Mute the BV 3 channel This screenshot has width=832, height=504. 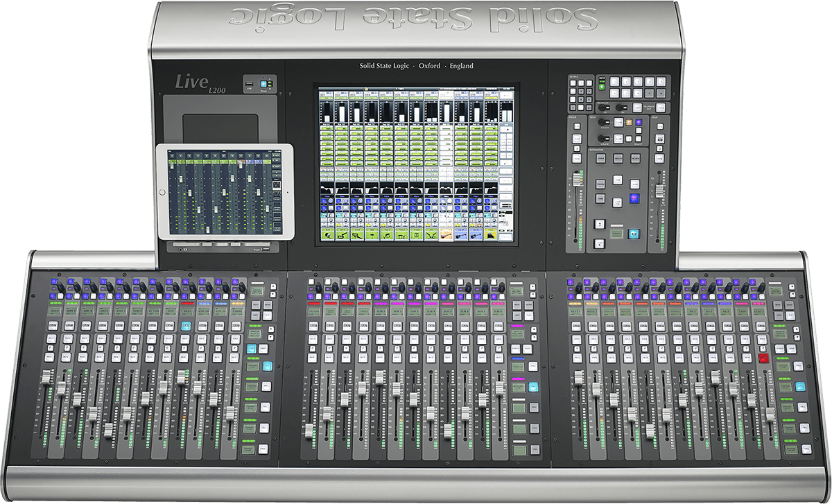(730, 358)
